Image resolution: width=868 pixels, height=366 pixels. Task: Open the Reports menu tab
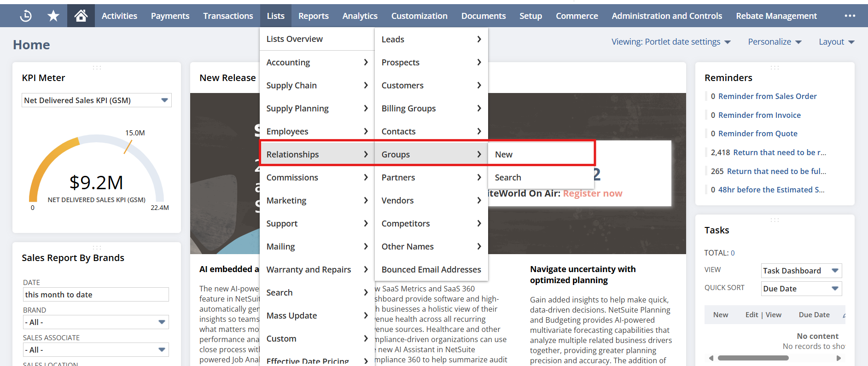[313, 16]
